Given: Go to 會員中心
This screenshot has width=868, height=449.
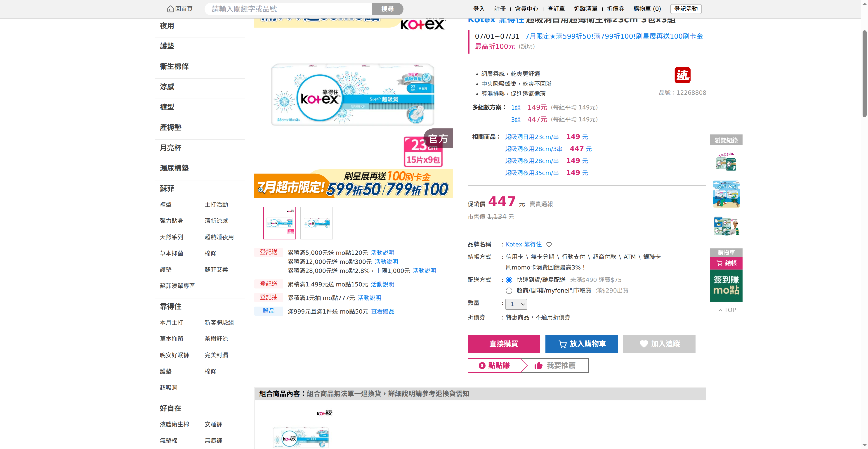Looking at the screenshot, I should tap(526, 9).
